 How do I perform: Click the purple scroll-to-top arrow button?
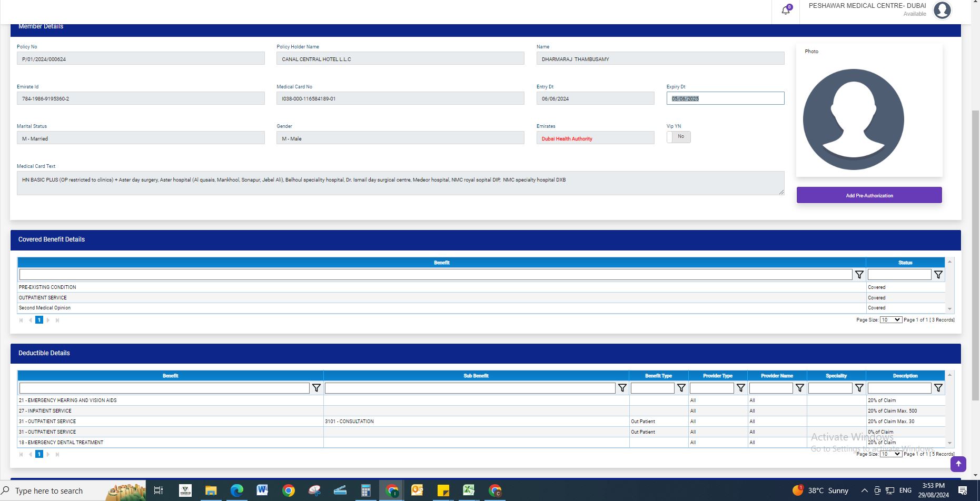pyautogui.click(x=958, y=464)
